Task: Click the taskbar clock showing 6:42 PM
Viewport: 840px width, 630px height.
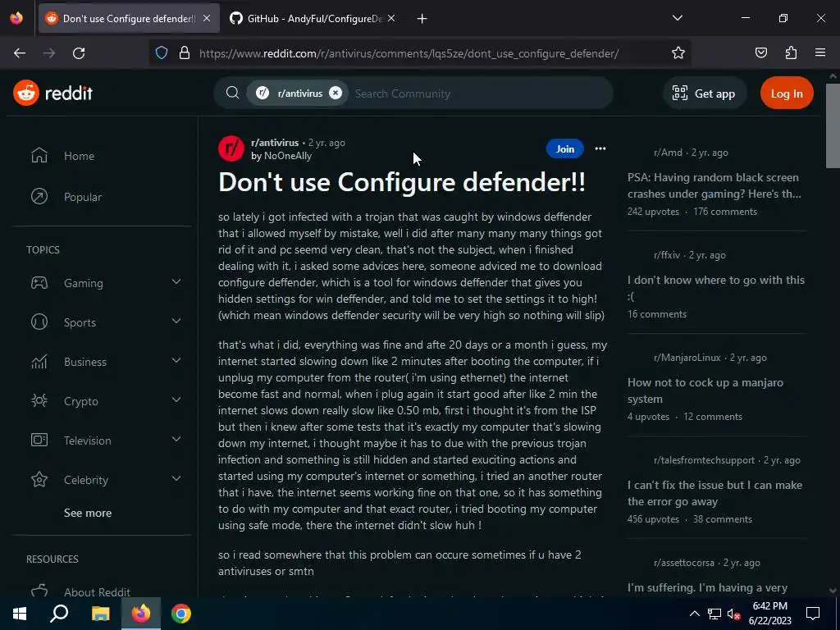Action: 769,614
